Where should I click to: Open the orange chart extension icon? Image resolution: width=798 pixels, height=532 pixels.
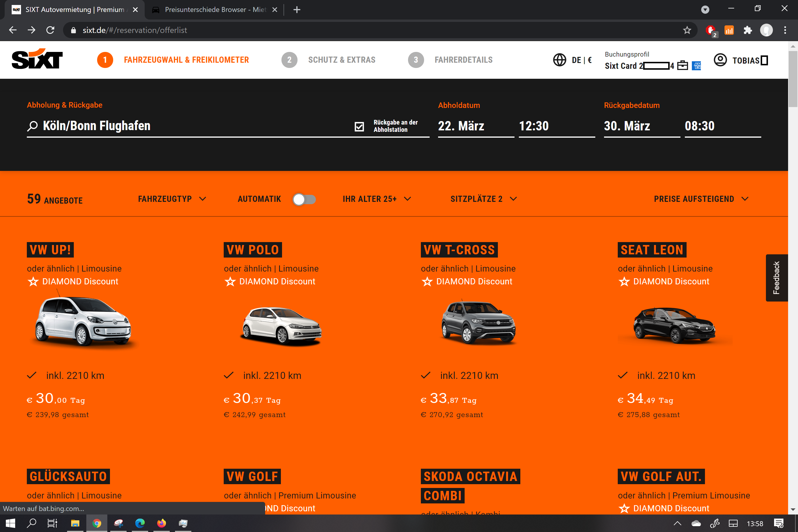(x=729, y=30)
